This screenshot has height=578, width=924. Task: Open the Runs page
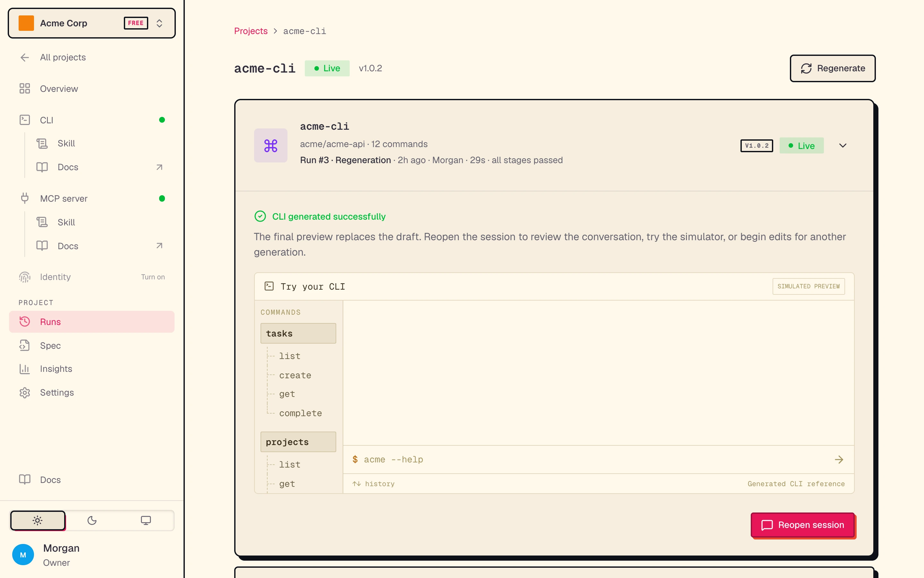(92, 322)
